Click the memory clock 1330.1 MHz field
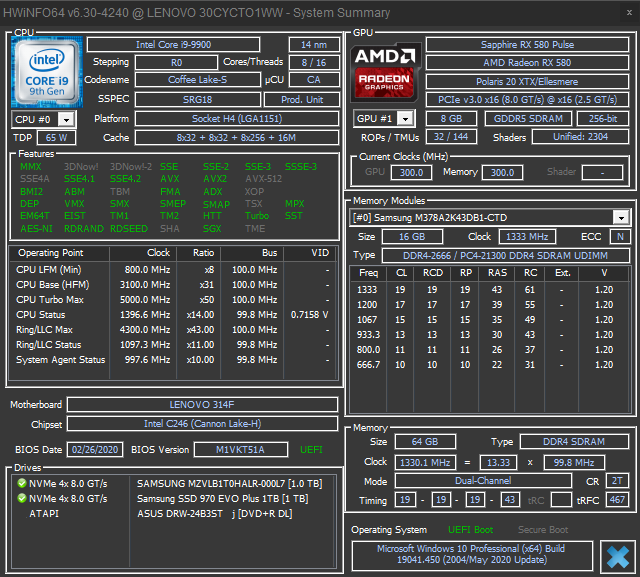The width and height of the screenshot is (640, 577). pos(425,463)
